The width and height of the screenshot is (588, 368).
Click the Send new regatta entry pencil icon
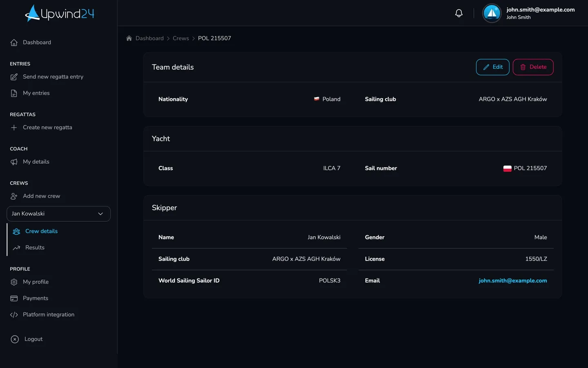(x=14, y=77)
